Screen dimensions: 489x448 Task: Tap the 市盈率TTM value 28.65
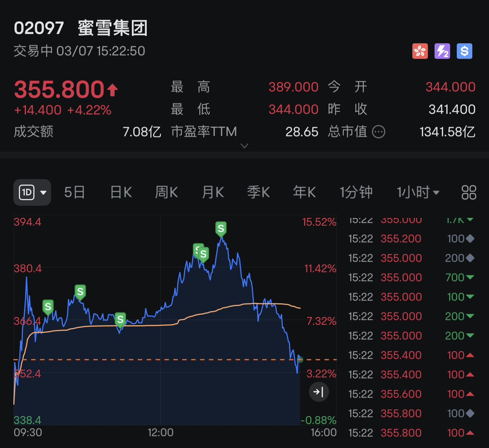[x=302, y=132]
